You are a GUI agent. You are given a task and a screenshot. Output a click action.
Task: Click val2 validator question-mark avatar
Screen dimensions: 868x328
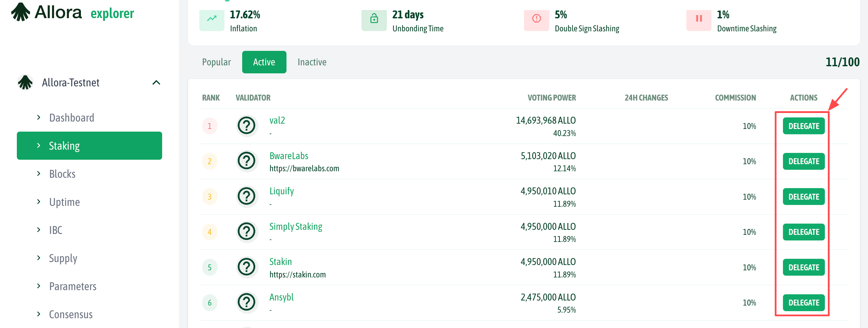point(247,126)
